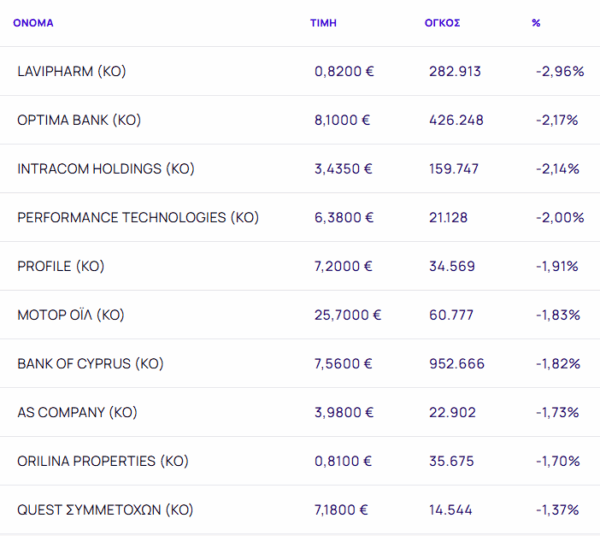Click the 25,7000 € price of ΜΟΤΟΡ ΟΪΛ
Viewport: 600px width, 536px height.
tap(347, 315)
